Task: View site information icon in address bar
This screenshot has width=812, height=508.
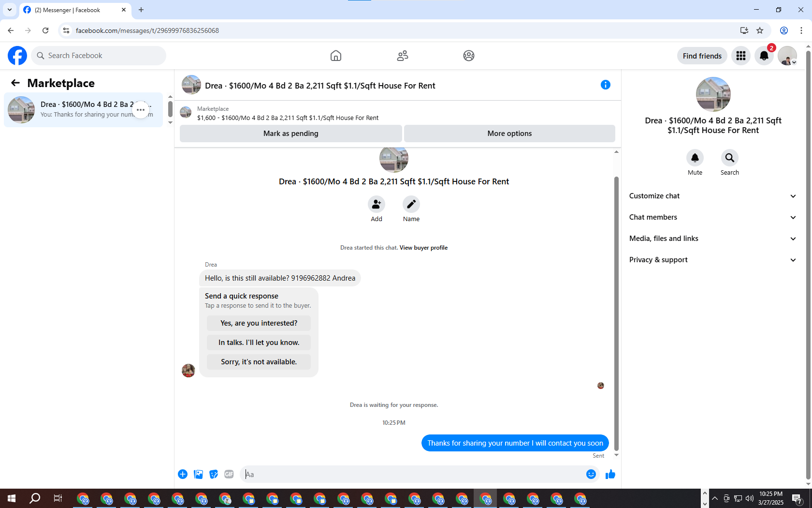Action: pyautogui.click(x=66, y=30)
